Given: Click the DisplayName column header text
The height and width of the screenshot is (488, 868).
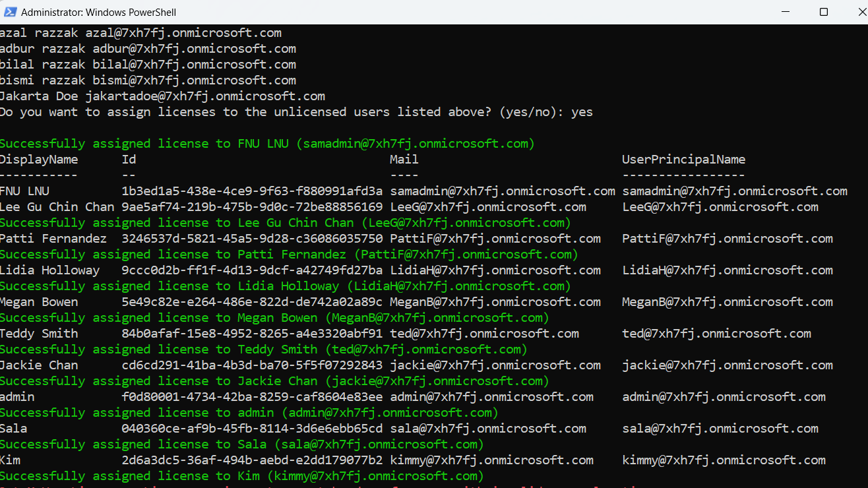Looking at the screenshot, I should [x=39, y=159].
